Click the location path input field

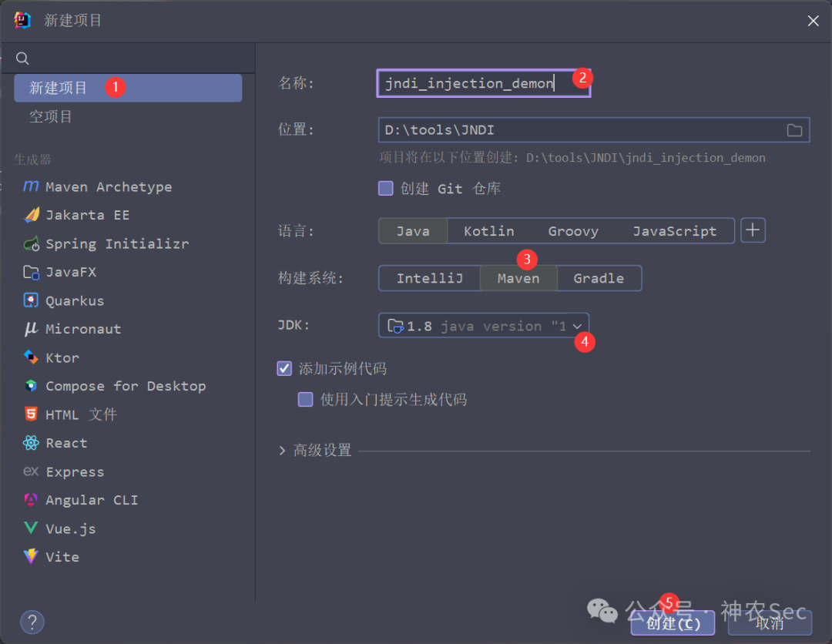tap(594, 130)
